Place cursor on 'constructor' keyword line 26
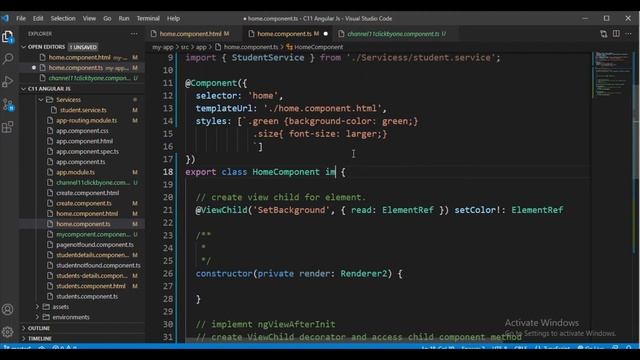The image size is (640, 360). click(224, 273)
